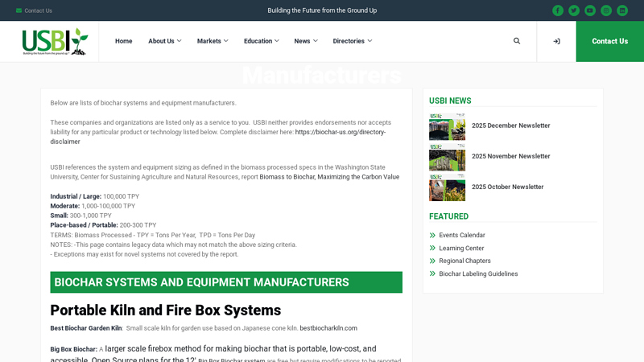Open 2025 December Newsletter link
The width and height of the screenshot is (644, 362).
tap(510, 125)
